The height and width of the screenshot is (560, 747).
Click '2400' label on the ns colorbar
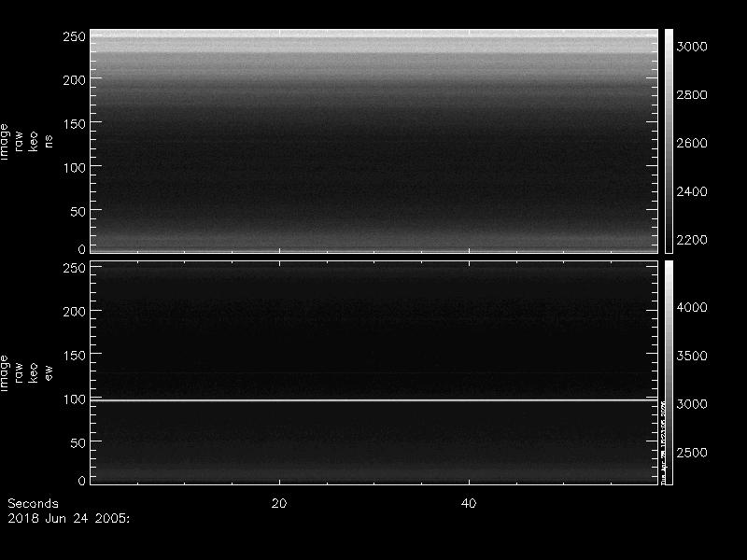692,191
